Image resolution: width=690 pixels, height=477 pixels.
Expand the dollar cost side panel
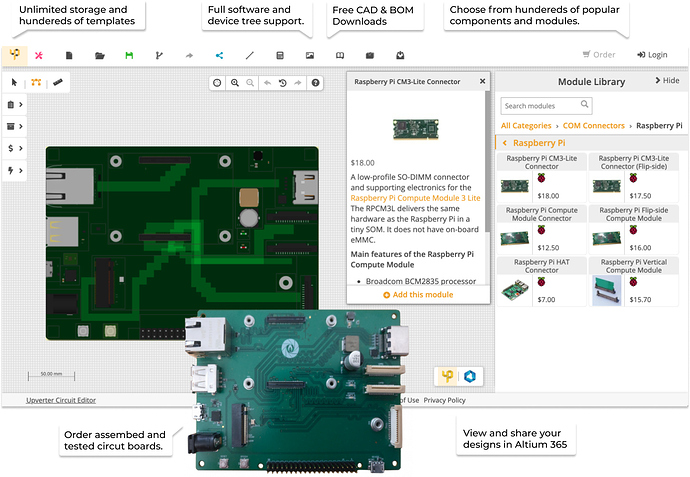[15, 148]
